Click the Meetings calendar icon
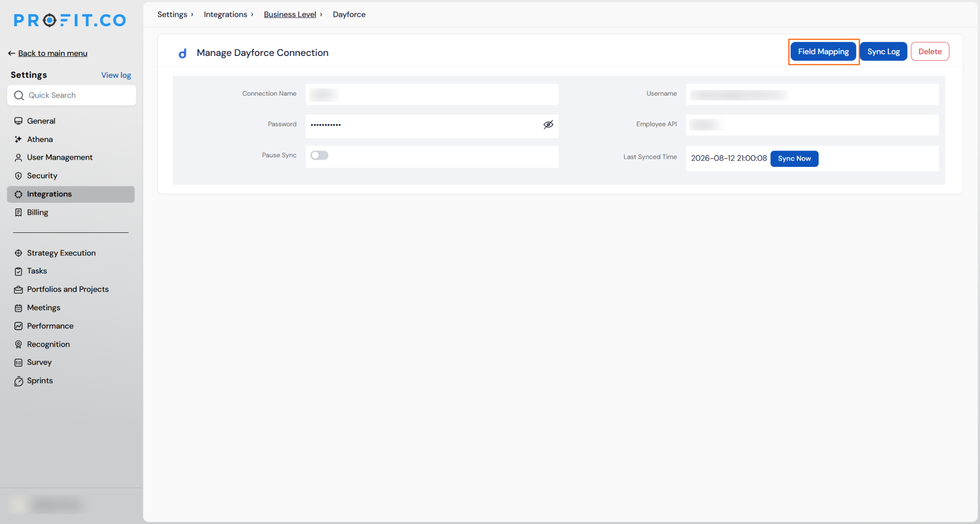 [x=18, y=308]
